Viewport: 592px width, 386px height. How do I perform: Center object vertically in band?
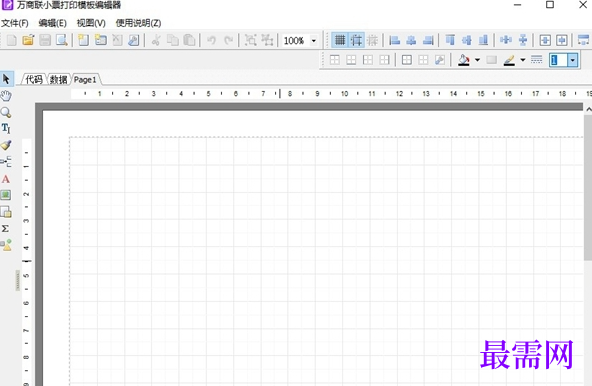(562, 40)
